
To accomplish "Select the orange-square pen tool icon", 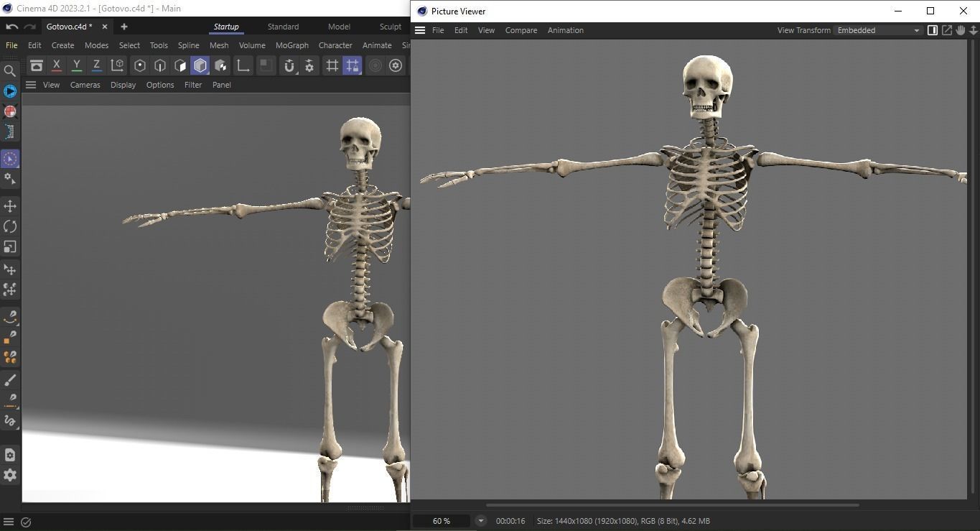I will point(10,337).
